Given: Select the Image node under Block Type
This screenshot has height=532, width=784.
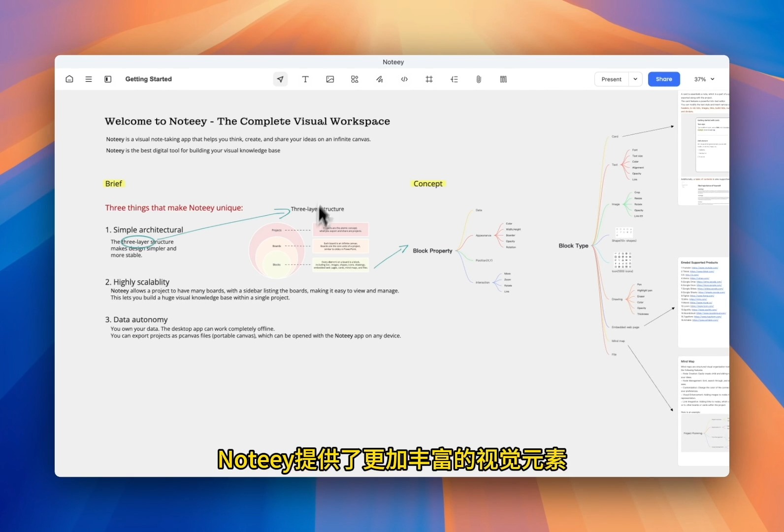Looking at the screenshot, I should (616, 204).
